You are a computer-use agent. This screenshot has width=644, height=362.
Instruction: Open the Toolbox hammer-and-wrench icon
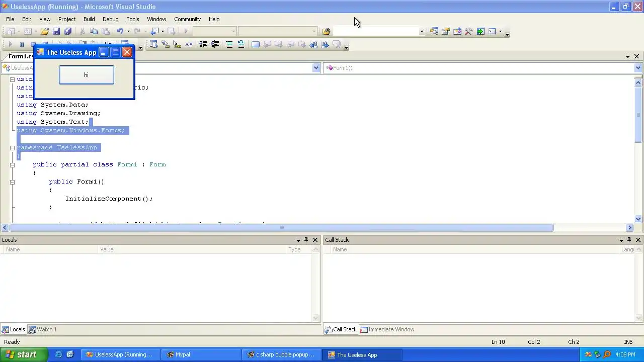coord(468,31)
